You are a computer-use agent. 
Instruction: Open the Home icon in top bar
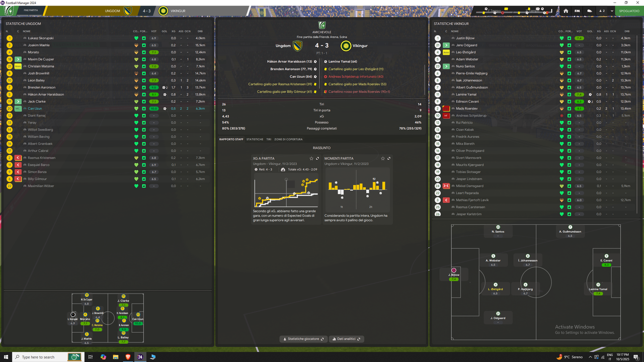566,11
